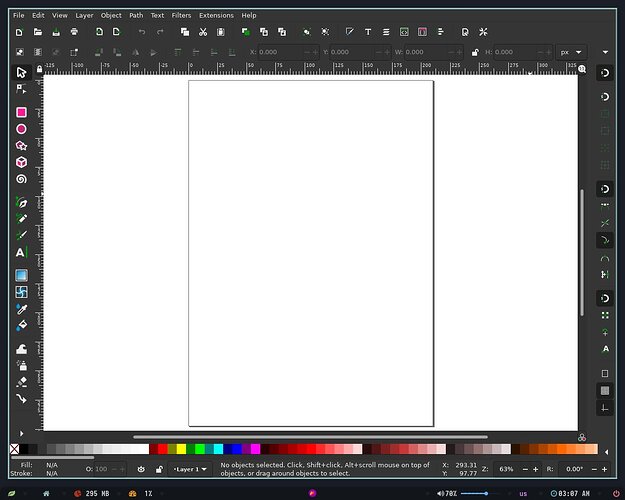Open the px units dropdown
Screen dimensions: 625x500
571,52
